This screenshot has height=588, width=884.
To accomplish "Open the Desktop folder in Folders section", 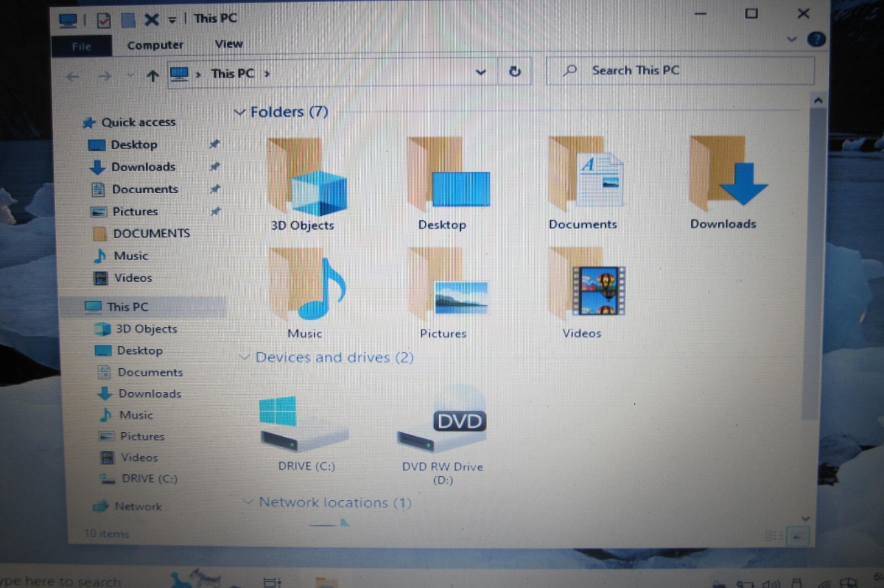I will [x=448, y=175].
